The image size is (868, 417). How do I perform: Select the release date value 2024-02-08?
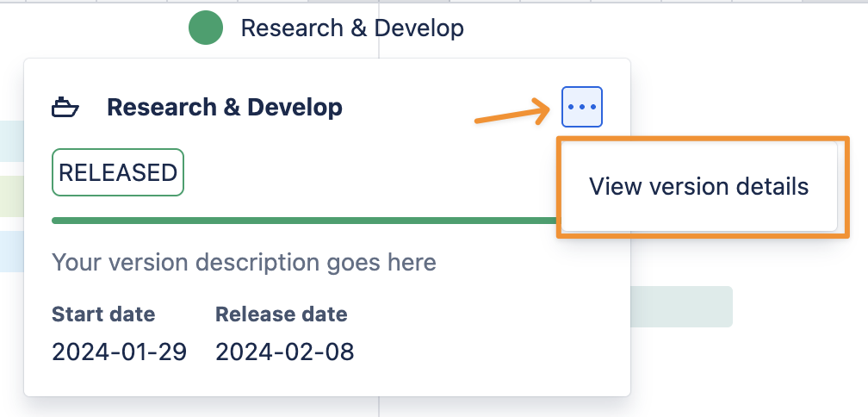coord(284,352)
